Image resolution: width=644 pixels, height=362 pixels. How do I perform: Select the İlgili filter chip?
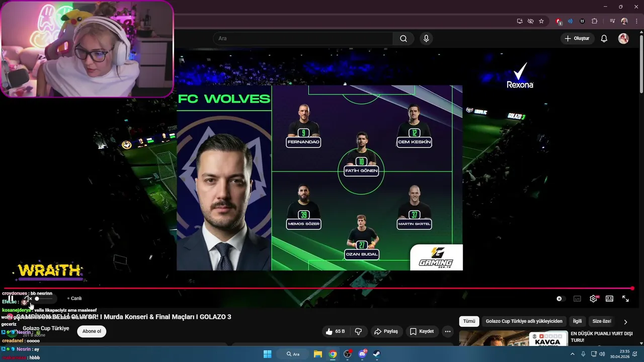[x=577, y=321]
